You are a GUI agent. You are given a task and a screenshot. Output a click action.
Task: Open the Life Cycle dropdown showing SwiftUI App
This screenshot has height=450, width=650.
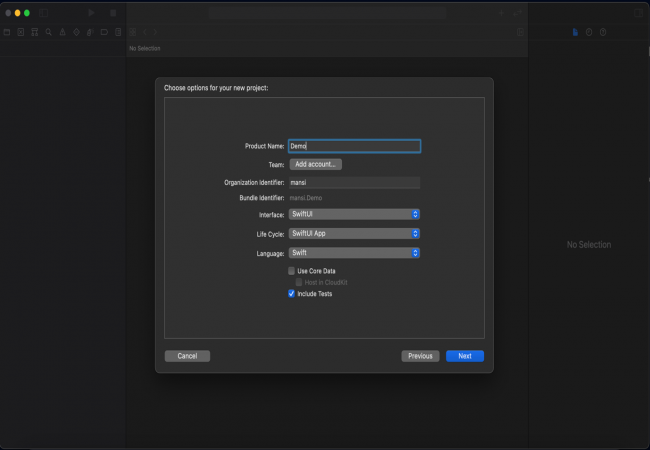tap(354, 234)
